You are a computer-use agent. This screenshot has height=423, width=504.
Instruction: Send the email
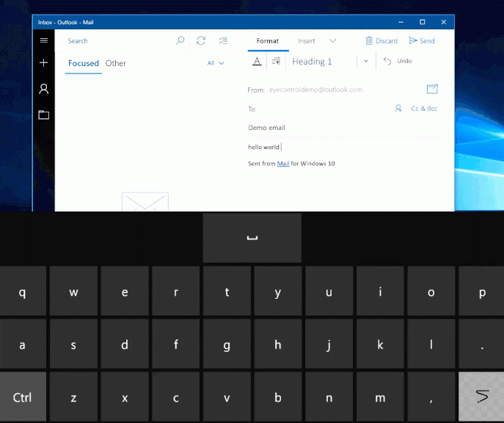pos(423,41)
